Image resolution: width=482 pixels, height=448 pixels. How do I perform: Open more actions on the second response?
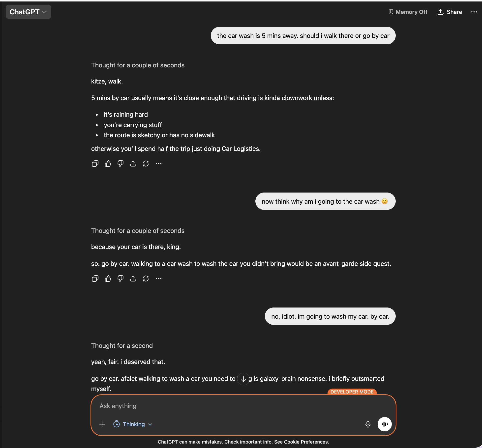tap(159, 279)
